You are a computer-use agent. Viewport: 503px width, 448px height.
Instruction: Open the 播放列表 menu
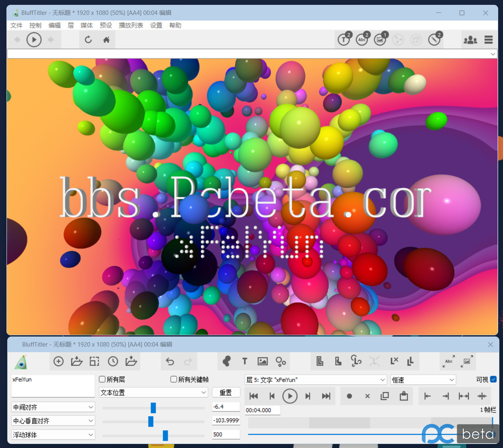coord(131,25)
